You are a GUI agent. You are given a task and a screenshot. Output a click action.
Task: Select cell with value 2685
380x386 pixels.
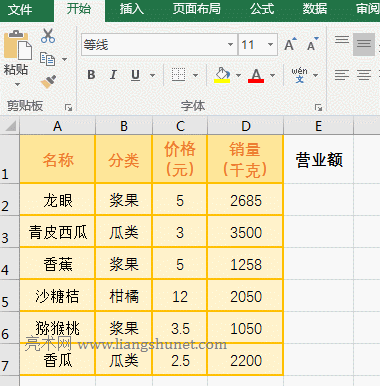coord(246,200)
